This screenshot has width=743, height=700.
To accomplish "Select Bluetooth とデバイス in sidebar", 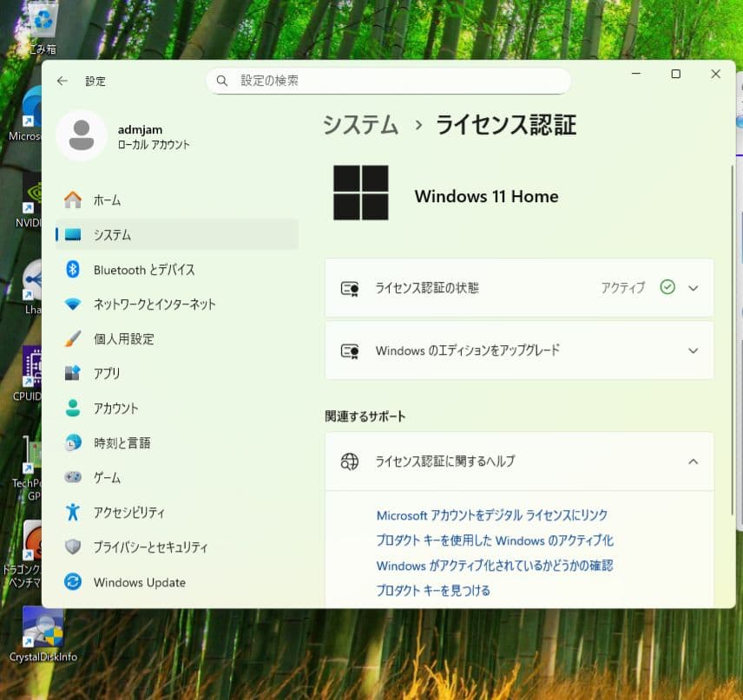I will tap(143, 270).
